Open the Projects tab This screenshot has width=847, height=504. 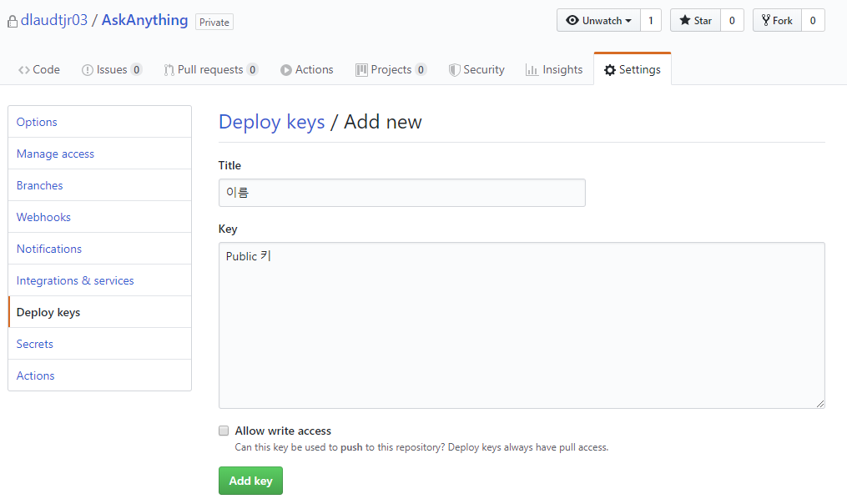(391, 70)
